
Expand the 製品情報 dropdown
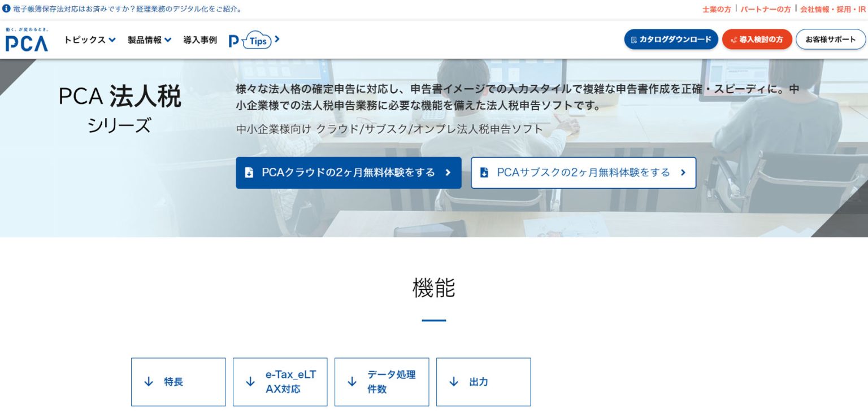[x=148, y=40]
